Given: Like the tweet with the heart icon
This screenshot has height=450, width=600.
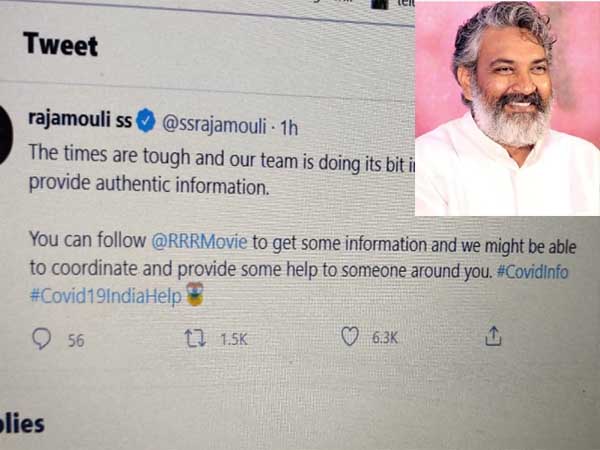Looking at the screenshot, I should [x=350, y=337].
